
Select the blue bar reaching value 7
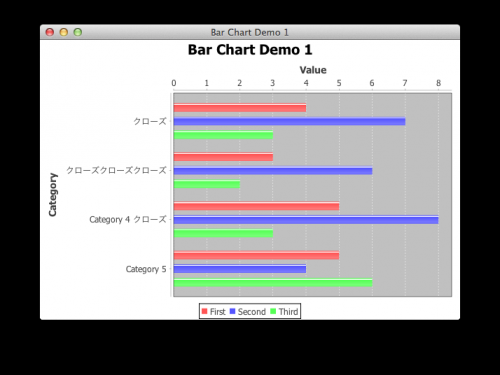point(289,121)
